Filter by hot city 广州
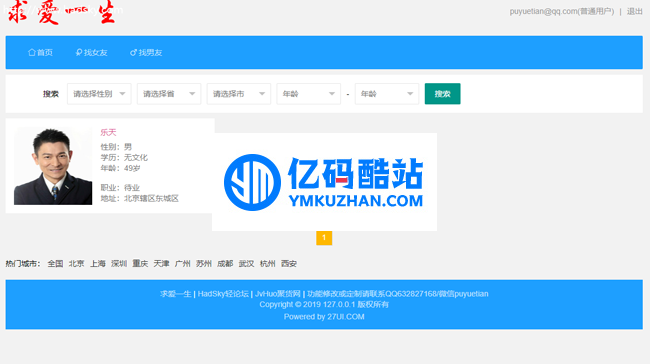The height and width of the screenshot is (364, 650). [x=182, y=264]
